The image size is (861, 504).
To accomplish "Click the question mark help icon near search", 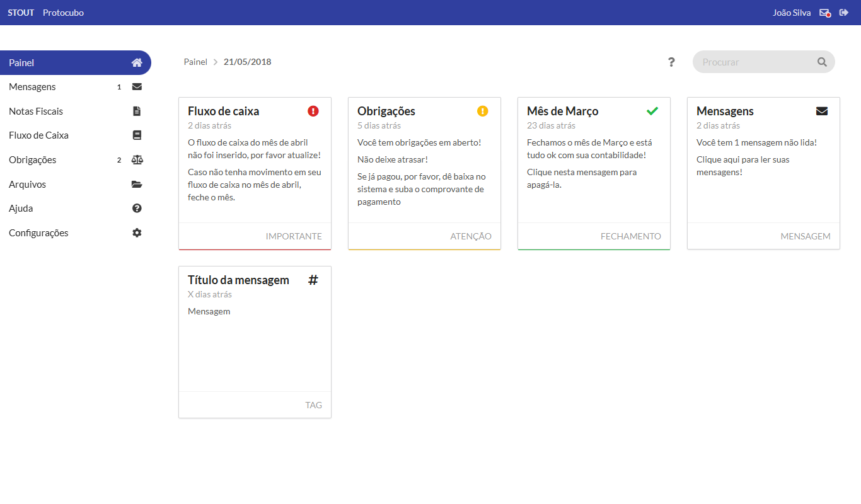I will point(671,62).
